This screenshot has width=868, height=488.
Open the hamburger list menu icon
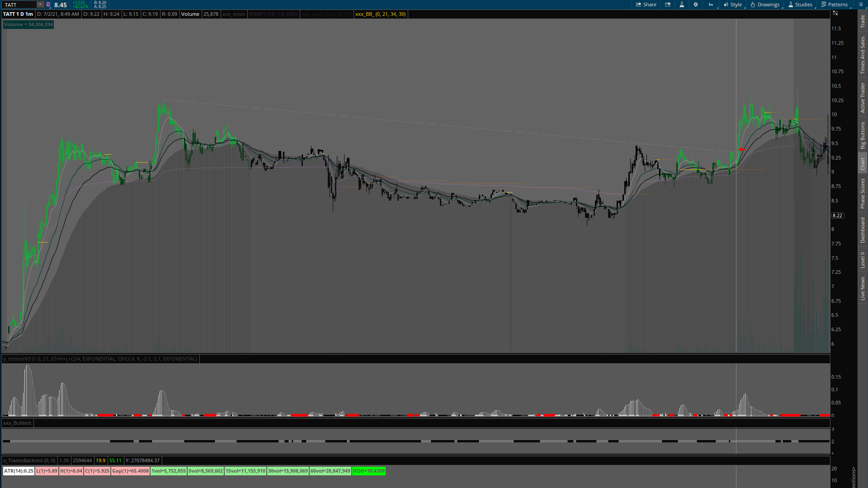[x=861, y=5]
